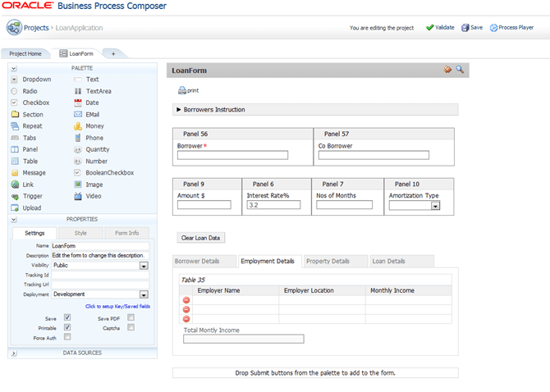This screenshot has width=550, height=392.
Task: Enable the Save PDF checkbox
Action: point(131,317)
